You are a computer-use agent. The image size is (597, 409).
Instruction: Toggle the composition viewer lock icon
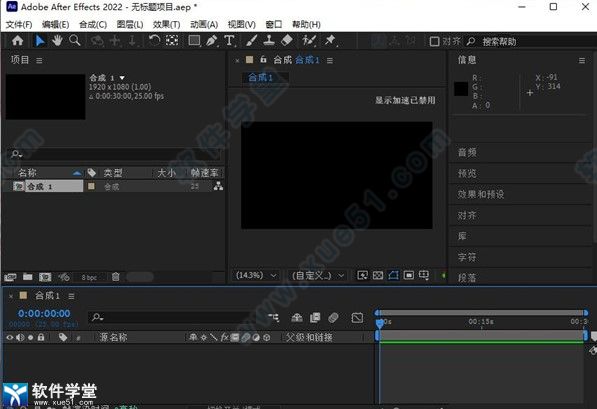(263, 59)
